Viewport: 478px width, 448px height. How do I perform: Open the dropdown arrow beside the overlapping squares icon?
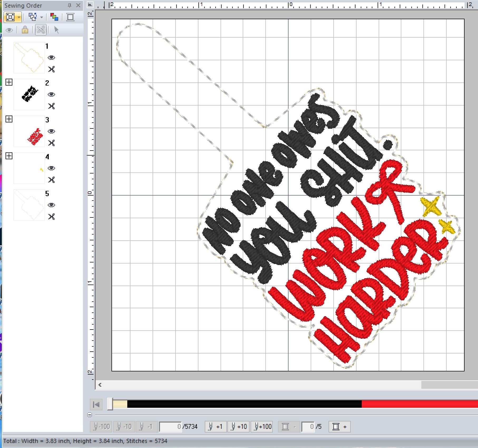pos(42,17)
